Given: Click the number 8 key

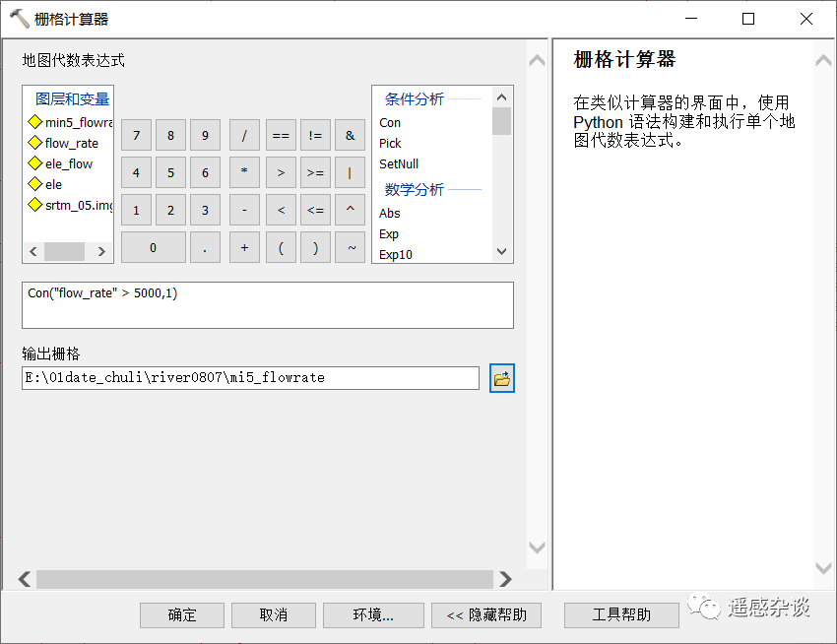Looking at the screenshot, I should tap(170, 135).
